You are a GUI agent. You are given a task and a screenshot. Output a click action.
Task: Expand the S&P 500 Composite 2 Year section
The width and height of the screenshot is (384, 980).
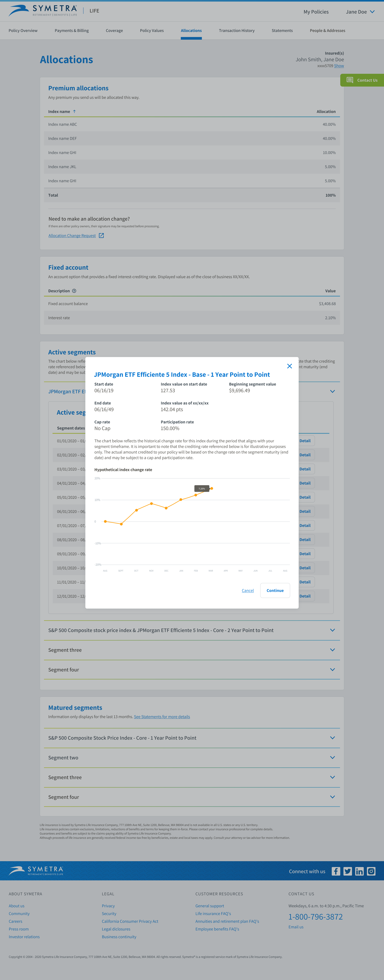click(x=332, y=630)
